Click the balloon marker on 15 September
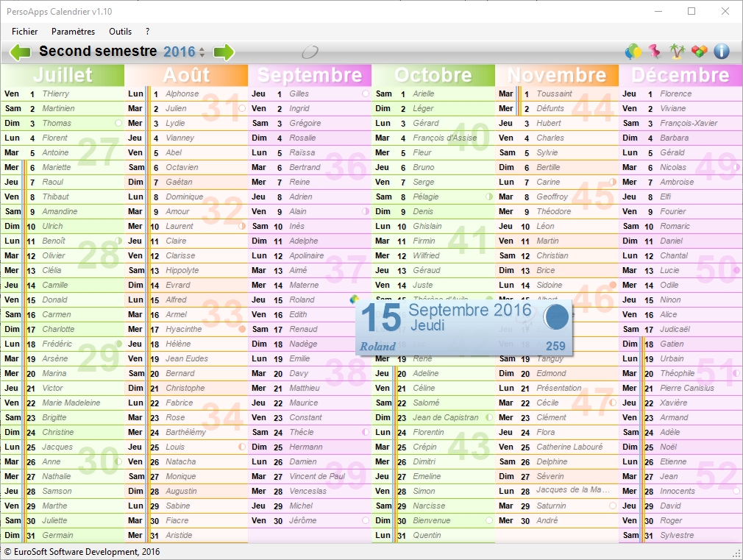The image size is (743, 560). [354, 299]
